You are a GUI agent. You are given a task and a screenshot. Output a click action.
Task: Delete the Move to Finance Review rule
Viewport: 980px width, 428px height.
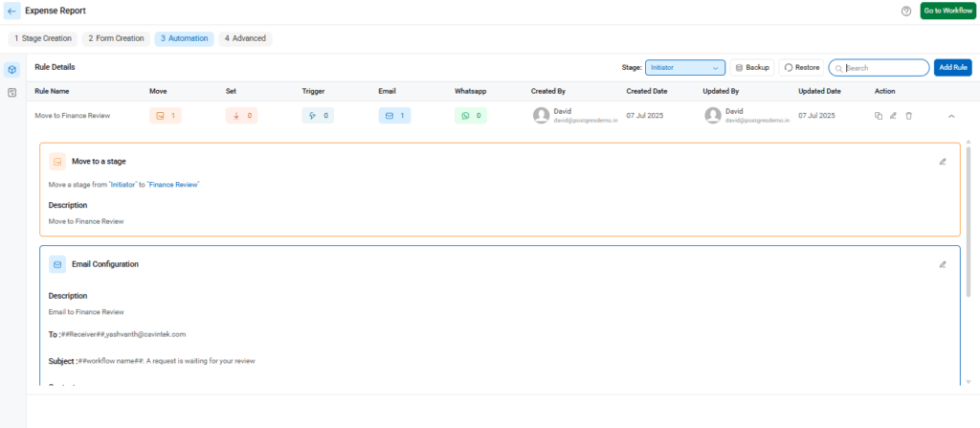[x=908, y=116]
